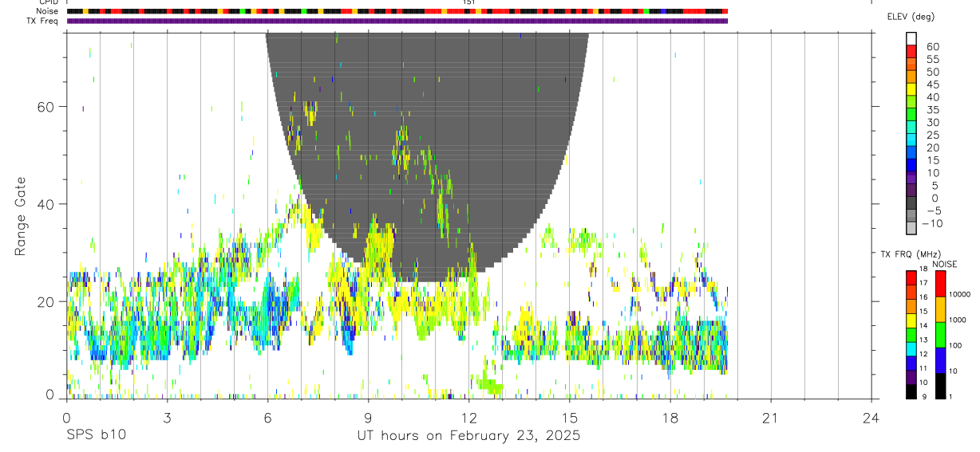
Task: Click the 'TX Freq' row label above the plot
Action: point(43,21)
